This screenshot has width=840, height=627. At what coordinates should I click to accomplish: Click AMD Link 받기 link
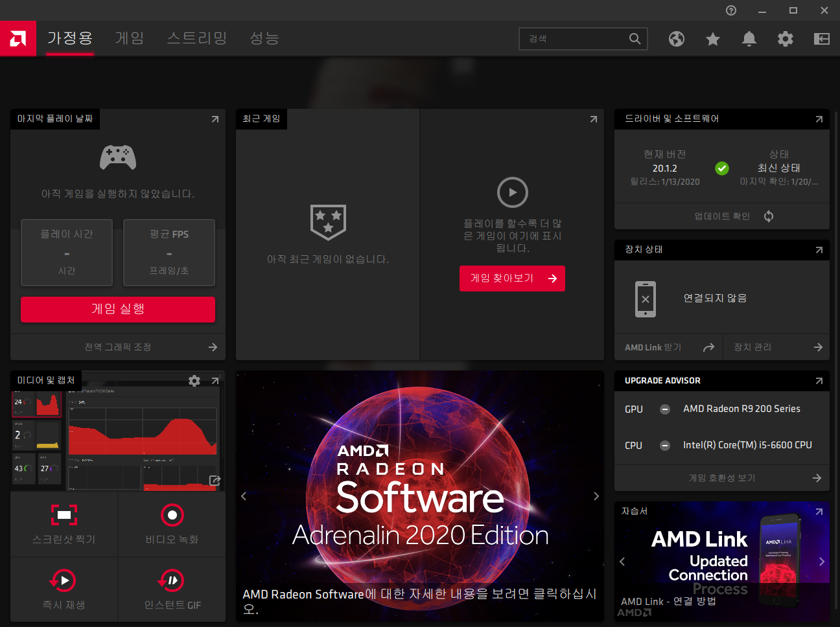(x=653, y=348)
